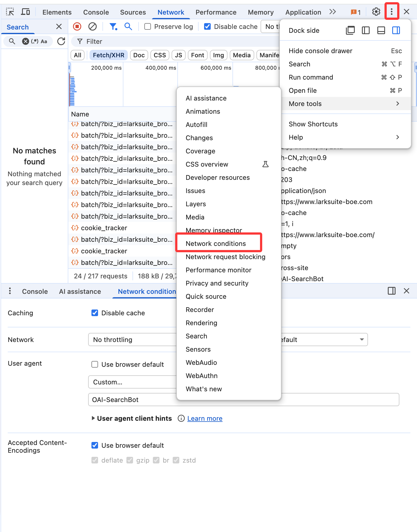The height and width of the screenshot is (532, 417).
Task: Close the console drawer
Action: pyautogui.click(x=407, y=291)
